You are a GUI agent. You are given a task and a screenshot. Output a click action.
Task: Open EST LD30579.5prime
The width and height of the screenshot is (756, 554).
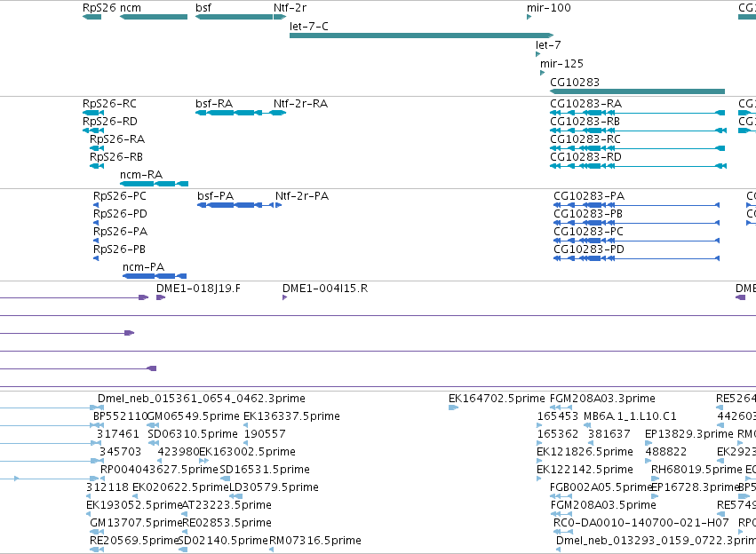coord(274,487)
